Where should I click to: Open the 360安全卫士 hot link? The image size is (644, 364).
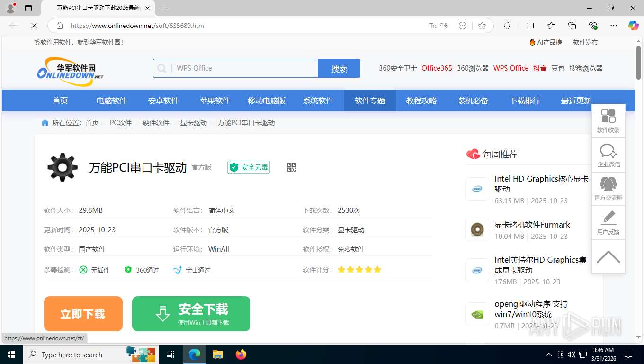(x=398, y=68)
